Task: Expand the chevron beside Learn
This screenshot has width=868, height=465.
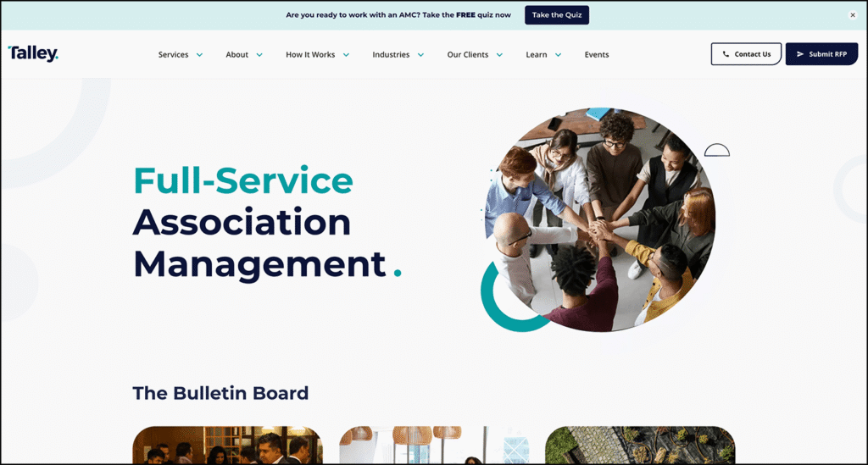Action: click(558, 55)
